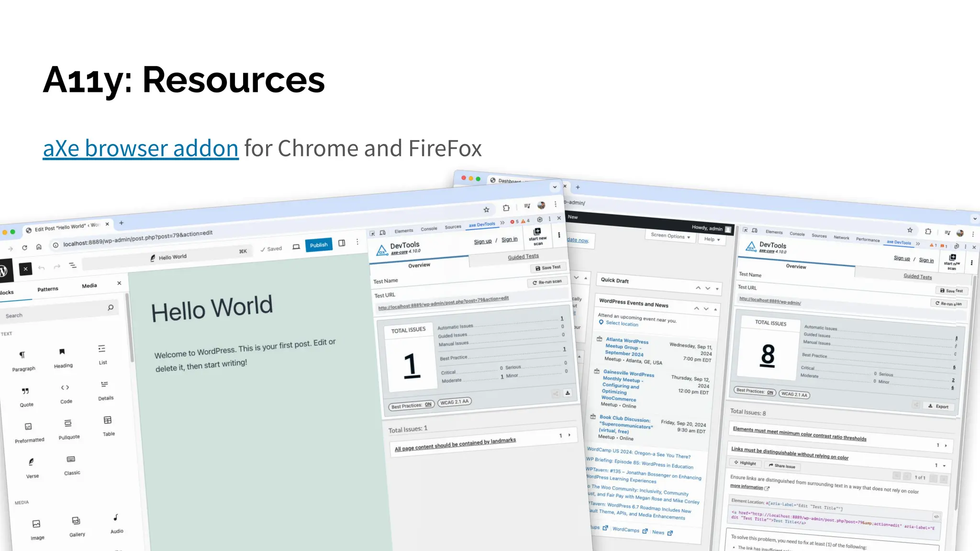Click the editor Undo arrow
This screenshot has height=551, width=980.
(x=42, y=268)
